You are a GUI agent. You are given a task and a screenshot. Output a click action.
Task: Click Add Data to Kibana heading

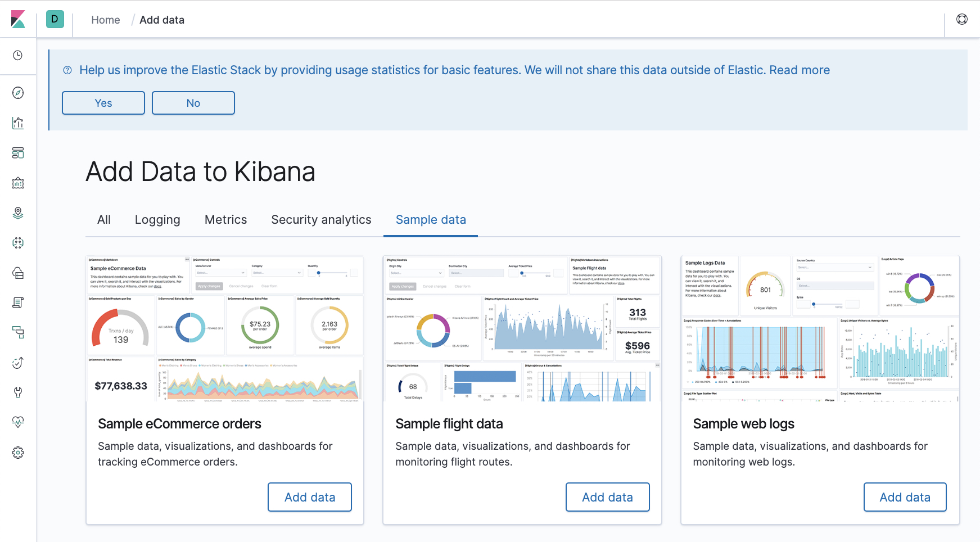pyautogui.click(x=200, y=171)
